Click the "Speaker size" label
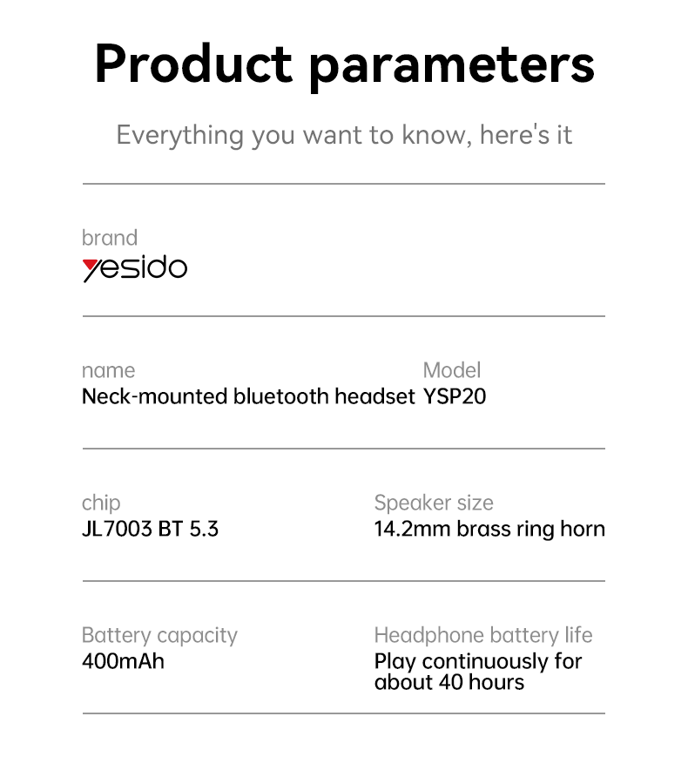This screenshot has height=784, width=688. point(434,503)
